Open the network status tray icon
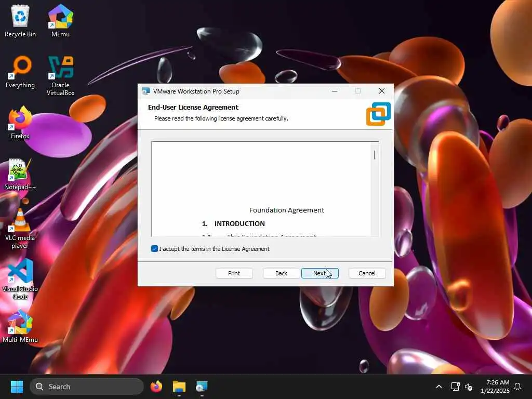 (455, 387)
